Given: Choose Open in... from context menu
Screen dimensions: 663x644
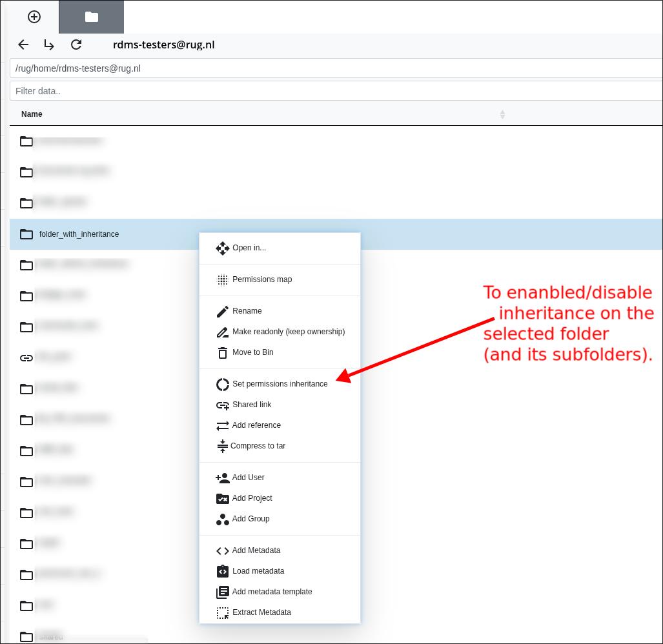Looking at the screenshot, I should [x=249, y=248].
